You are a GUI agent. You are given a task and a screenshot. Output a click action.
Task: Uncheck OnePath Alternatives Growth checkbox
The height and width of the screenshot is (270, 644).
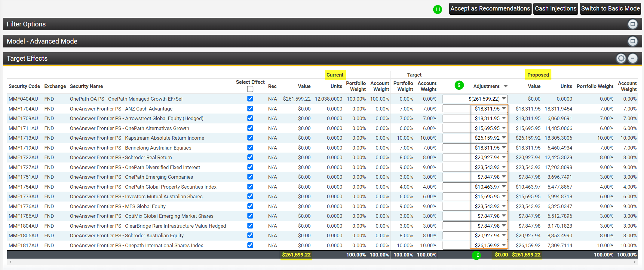click(250, 128)
